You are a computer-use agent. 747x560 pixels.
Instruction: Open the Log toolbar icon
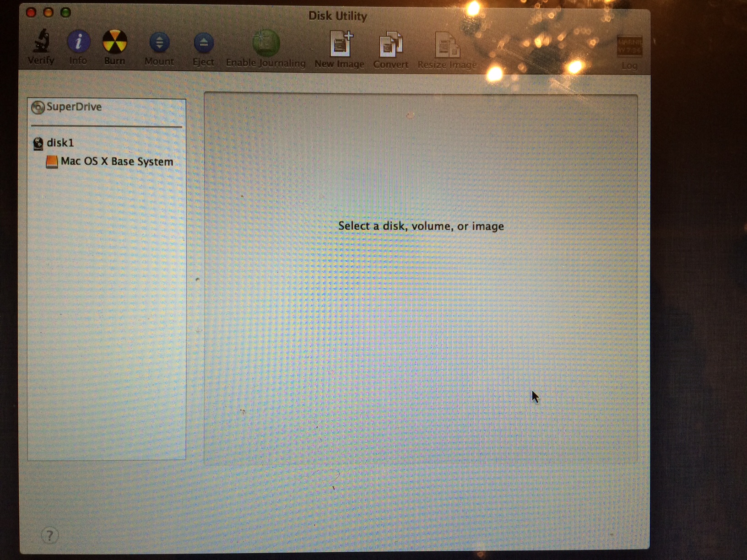[x=629, y=46]
